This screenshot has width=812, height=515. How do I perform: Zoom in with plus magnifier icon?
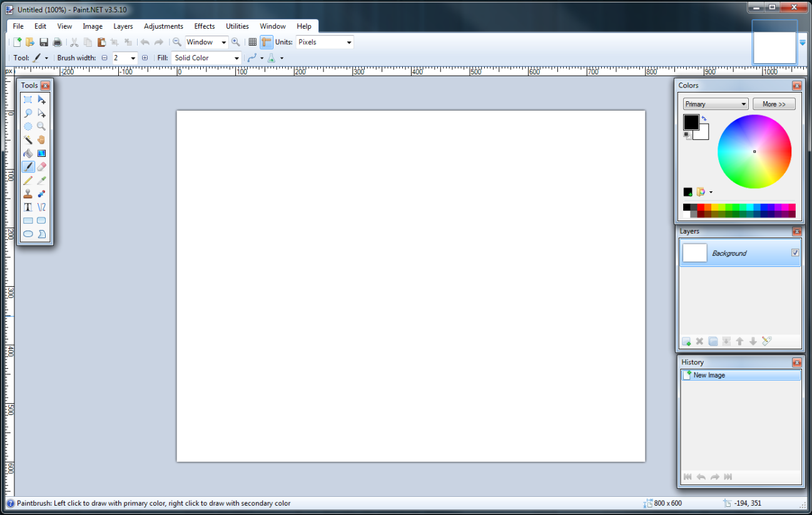coord(236,42)
